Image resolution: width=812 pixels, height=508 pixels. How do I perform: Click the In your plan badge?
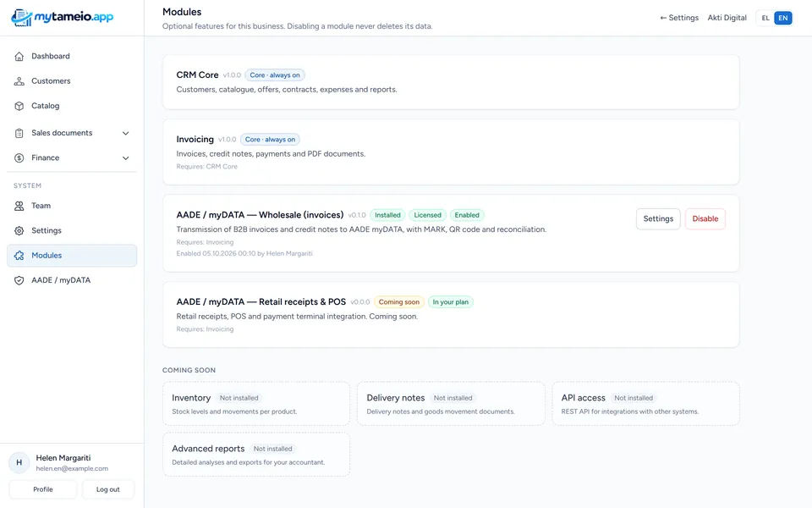coord(451,302)
